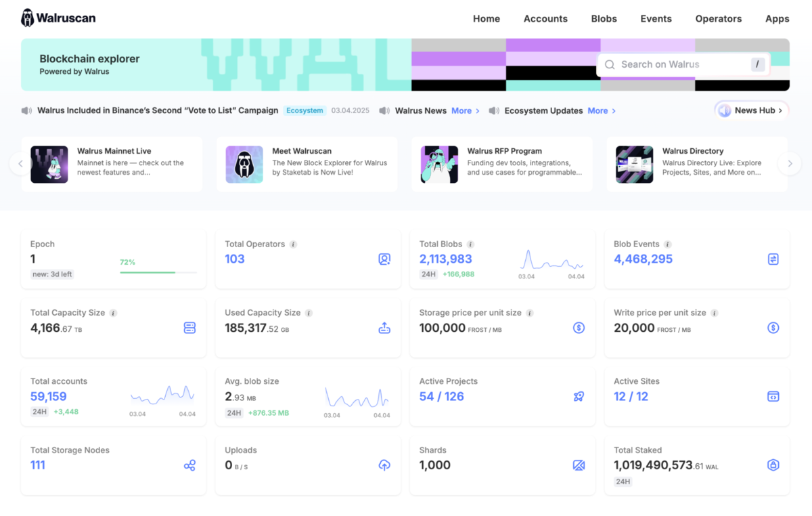This screenshot has height=516, width=812.
Task: Open Total accounts value 59,159
Action: click(49, 396)
